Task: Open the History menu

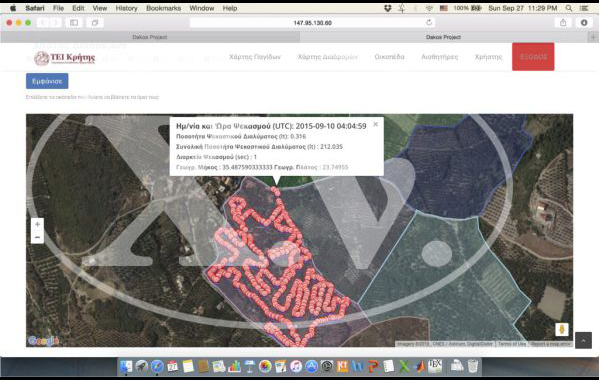Action: pyautogui.click(x=126, y=8)
